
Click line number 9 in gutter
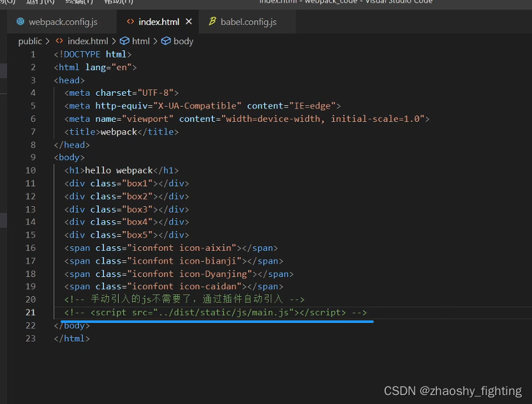click(33, 158)
